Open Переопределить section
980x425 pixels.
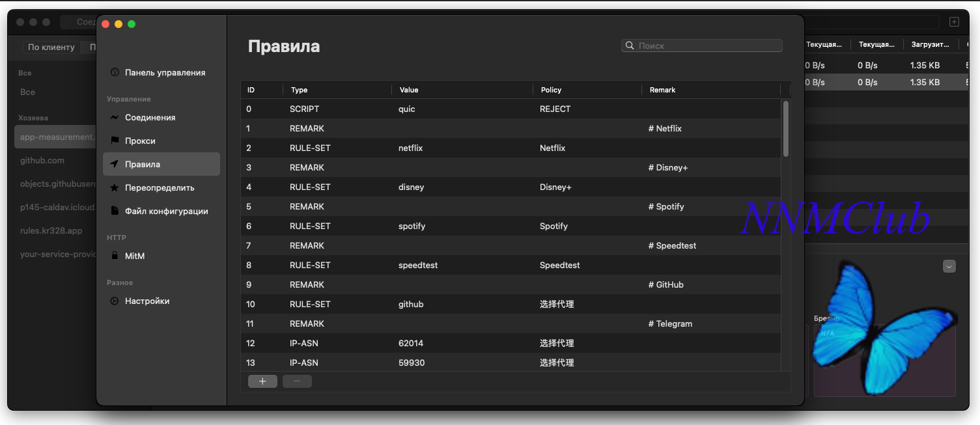pyautogui.click(x=161, y=187)
